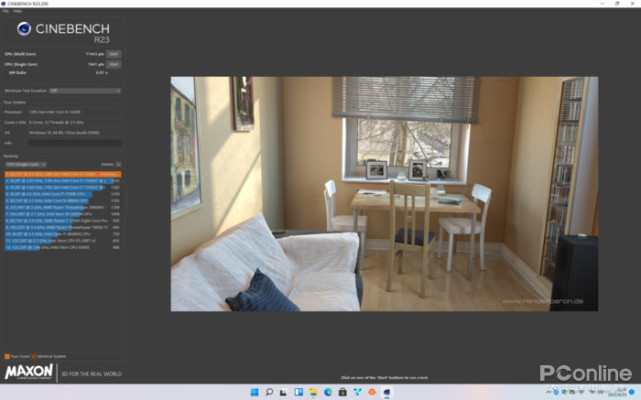The width and height of the screenshot is (641, 400).
Task: Click the Cinebench R23 logo
Action: click(x=63, y=32)
